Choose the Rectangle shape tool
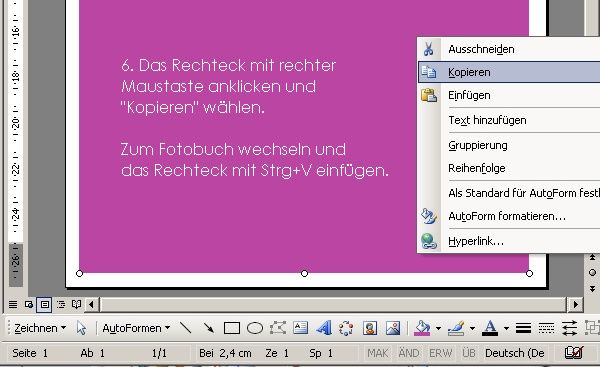 (232, 328)
